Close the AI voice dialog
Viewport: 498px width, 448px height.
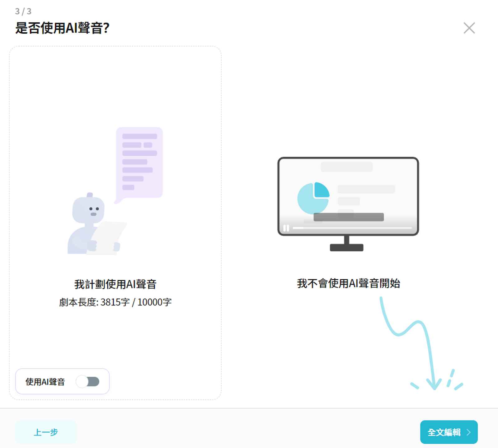469,28
